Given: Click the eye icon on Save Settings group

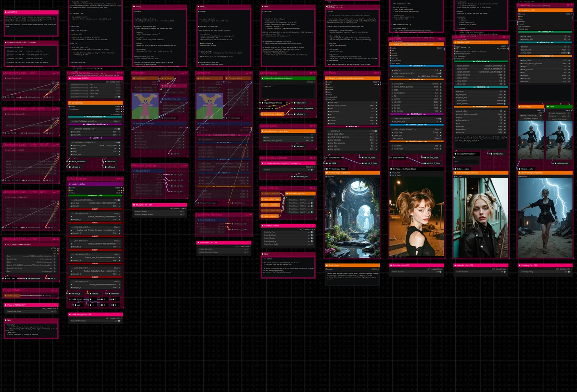Looking at the screenshot, I should pyautogui.click(x=311, y=188).
